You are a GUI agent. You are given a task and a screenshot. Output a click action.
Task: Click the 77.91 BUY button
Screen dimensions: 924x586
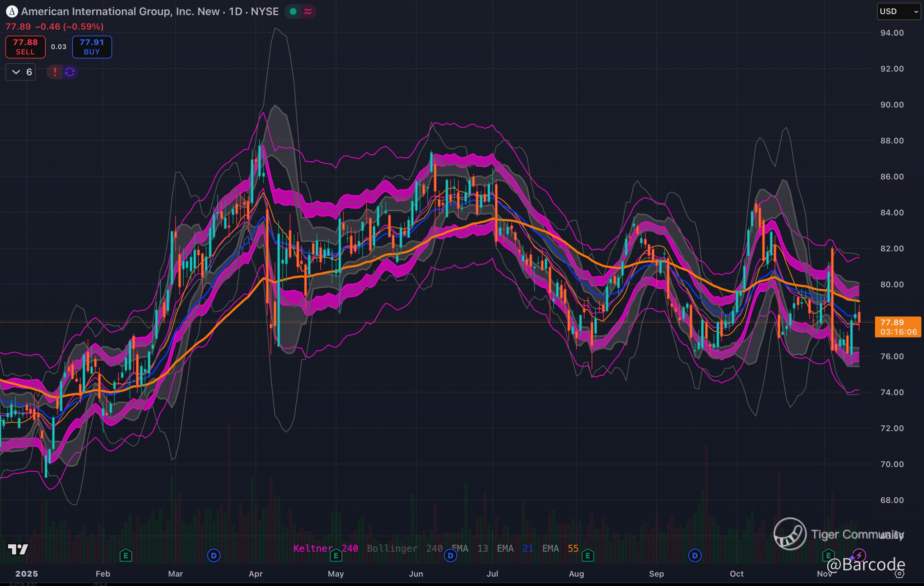tap(92, 47)
